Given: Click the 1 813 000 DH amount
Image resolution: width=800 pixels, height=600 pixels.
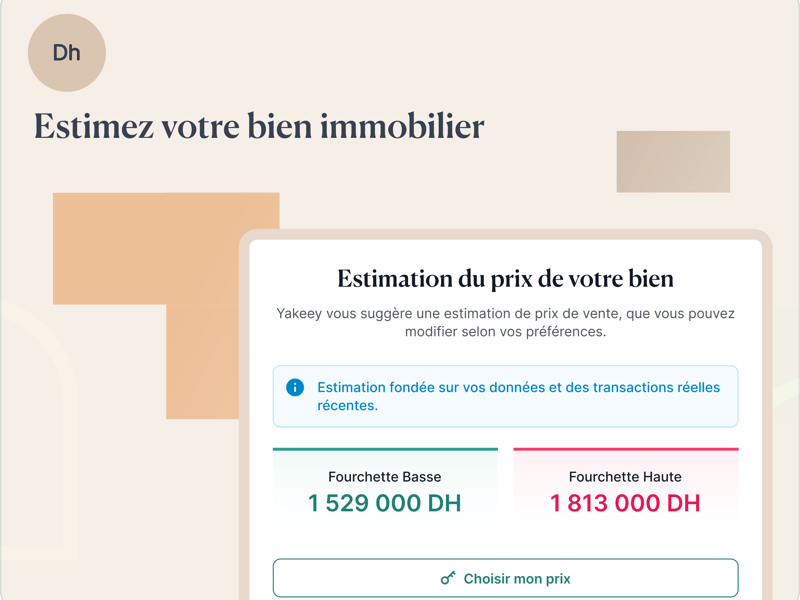Looking at the screenshot, I should [x=625, y=503].
